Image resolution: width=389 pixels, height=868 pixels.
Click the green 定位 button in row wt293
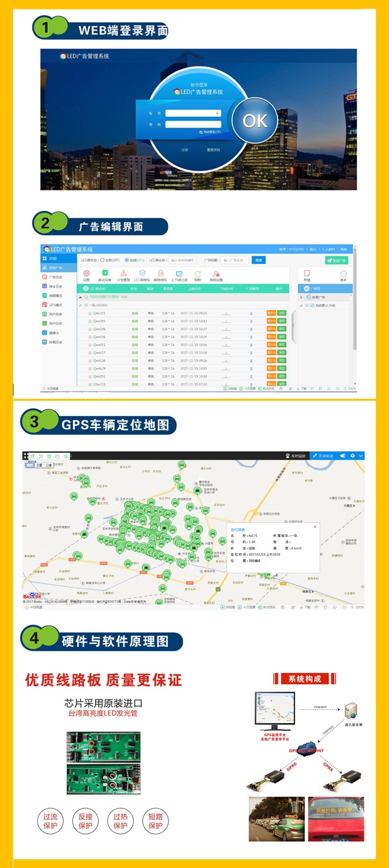pos(282,321)
